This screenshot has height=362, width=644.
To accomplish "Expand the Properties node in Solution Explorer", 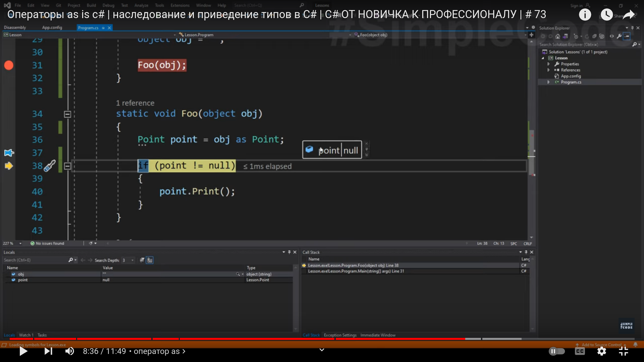I will (549, 64).
